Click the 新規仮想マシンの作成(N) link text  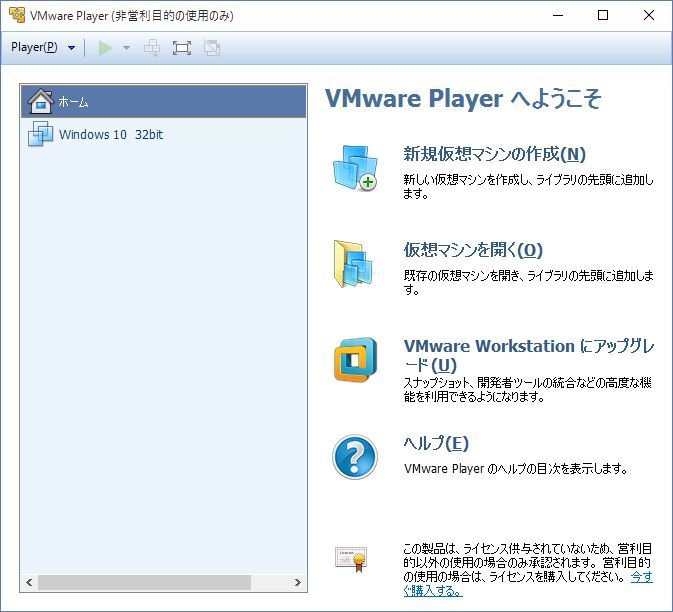tap(494, 154)
